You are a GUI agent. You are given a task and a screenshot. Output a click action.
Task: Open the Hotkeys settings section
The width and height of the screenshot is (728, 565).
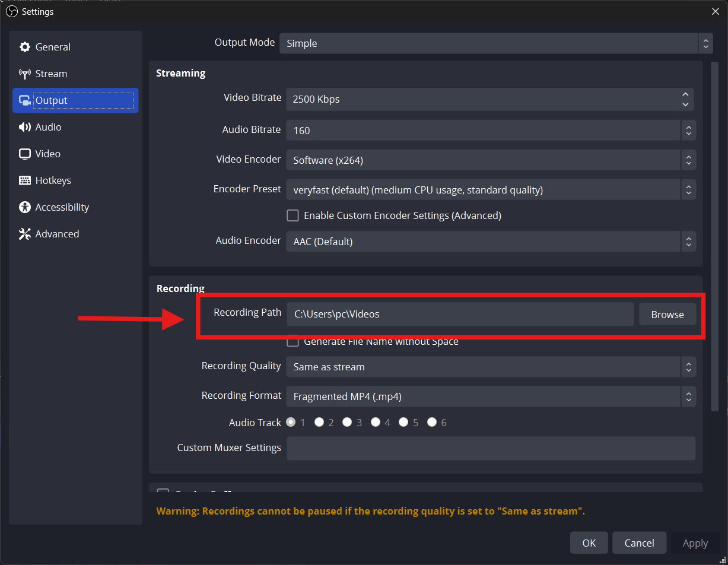point(53,180)
